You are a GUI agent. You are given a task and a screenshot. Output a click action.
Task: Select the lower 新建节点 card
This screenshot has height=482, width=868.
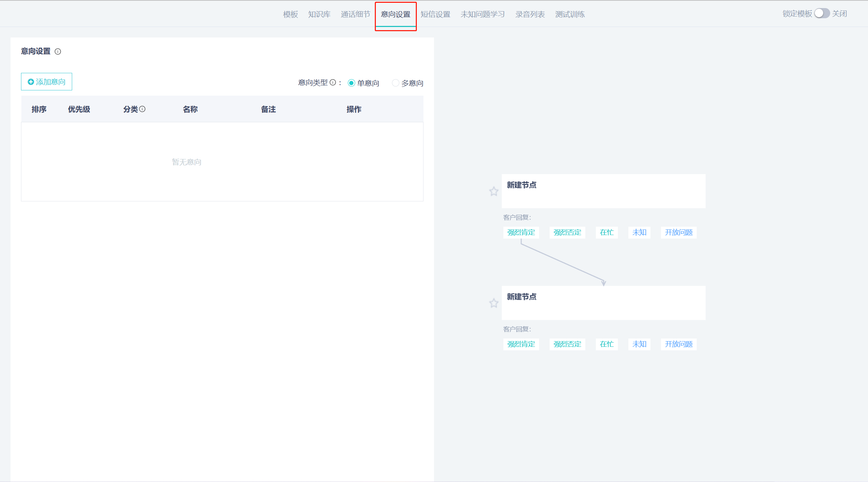604,303
